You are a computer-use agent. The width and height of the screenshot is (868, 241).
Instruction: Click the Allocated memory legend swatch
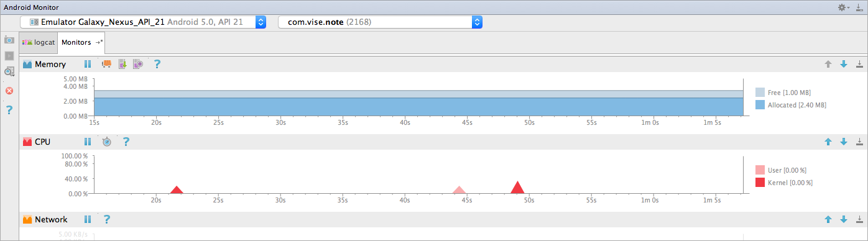(760, 105)
